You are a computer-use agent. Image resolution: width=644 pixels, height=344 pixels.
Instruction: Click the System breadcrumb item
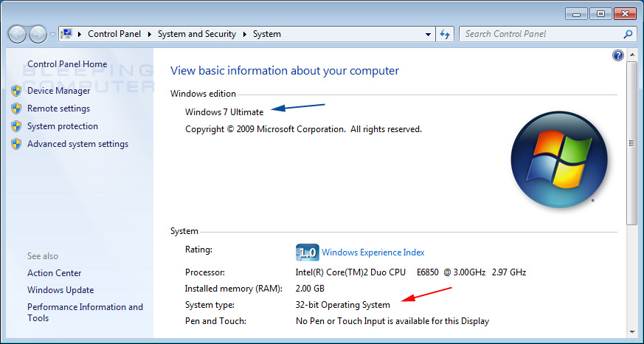tap(267, 34)
